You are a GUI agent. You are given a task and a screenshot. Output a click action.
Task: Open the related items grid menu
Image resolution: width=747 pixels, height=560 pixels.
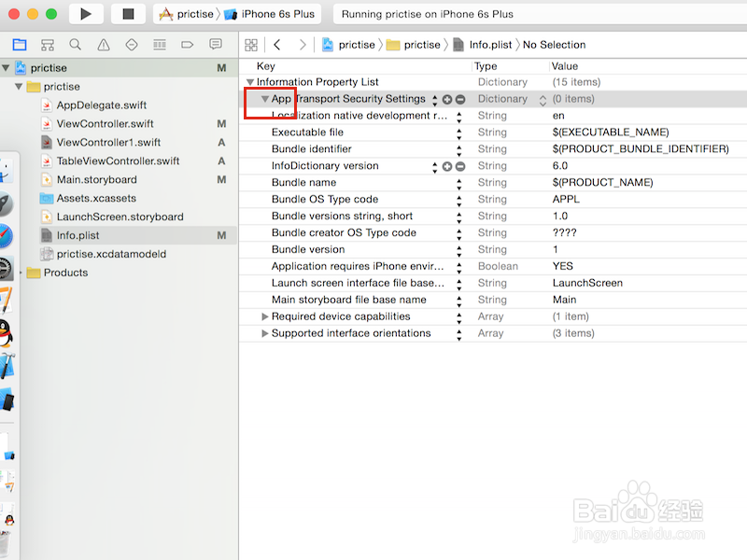(251, 45)
